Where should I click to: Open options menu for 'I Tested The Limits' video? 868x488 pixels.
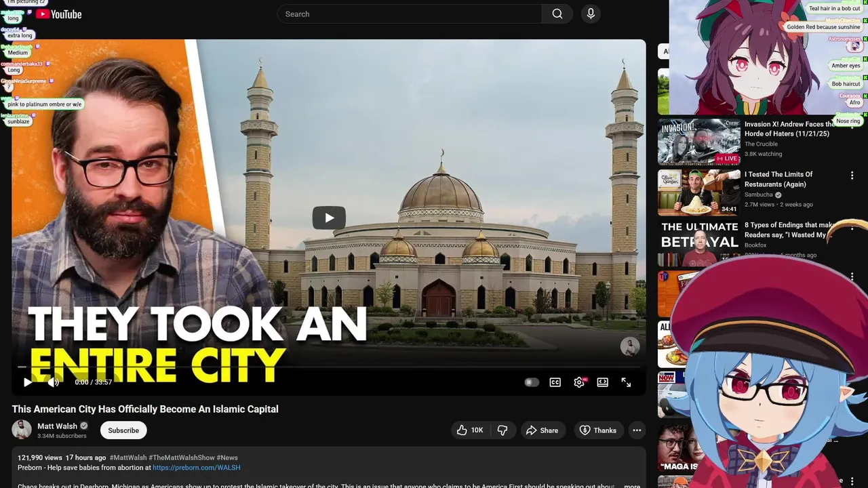[x=852, y=176]
